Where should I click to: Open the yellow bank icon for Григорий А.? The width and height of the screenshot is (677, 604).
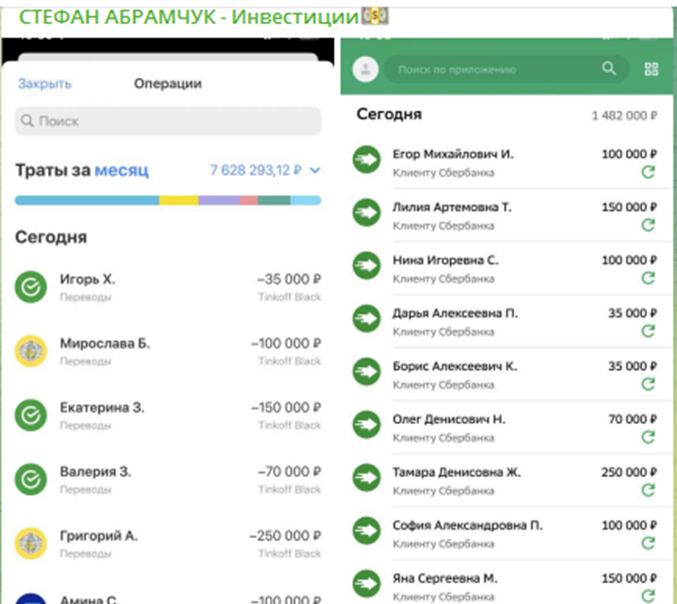31,544
